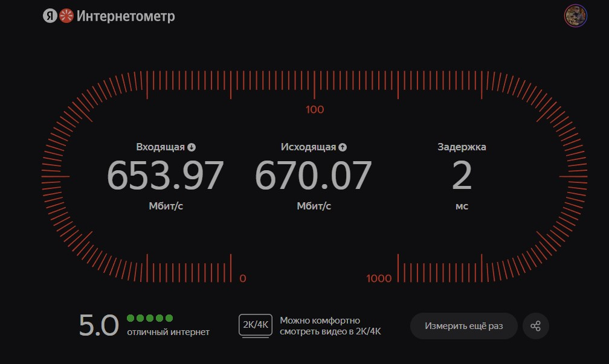The image size is (609, 364).
Task: Click the gauge's 100 scale mark
Action: pyautogui.click(x=315, y=110)
